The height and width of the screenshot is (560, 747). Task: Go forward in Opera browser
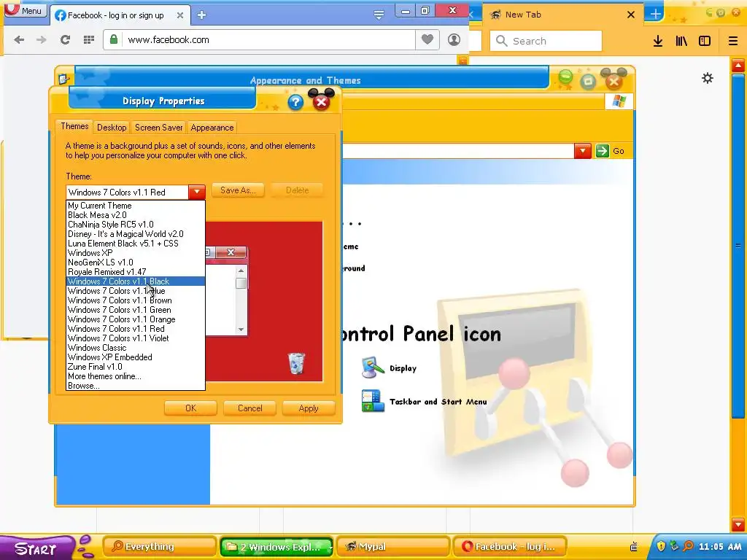click(x=42, y=40)
